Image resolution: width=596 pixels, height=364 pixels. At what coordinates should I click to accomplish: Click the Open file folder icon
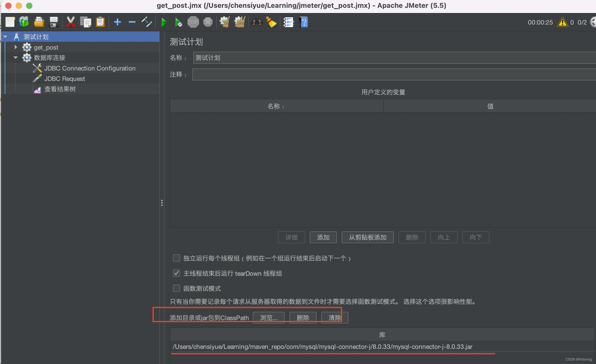click(x=39, y=22)
